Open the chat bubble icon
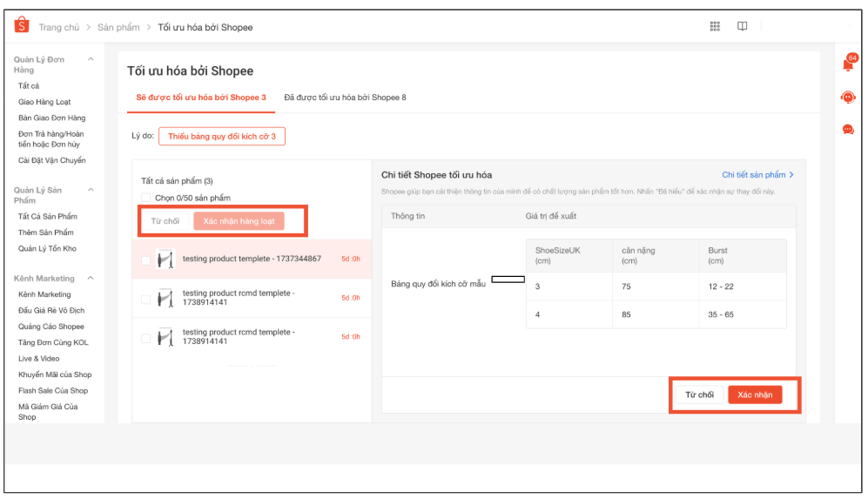The width and height of the screenshot is (868, 499). pos(848,130)
